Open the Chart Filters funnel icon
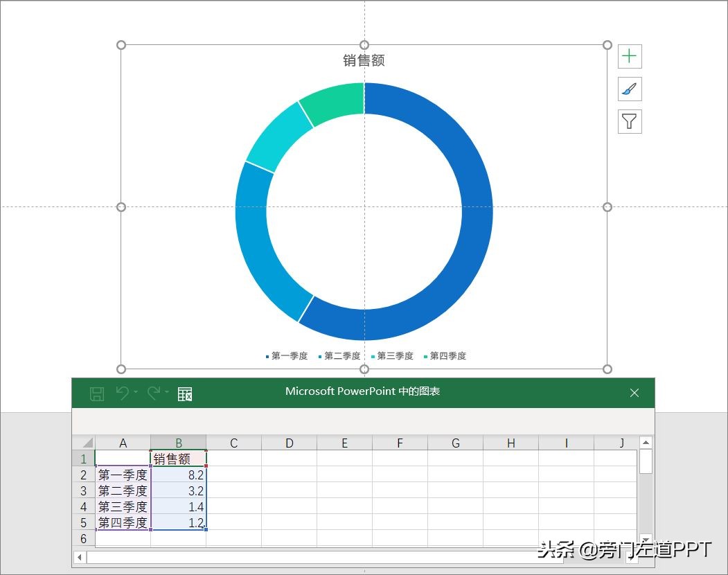This screenshot has width=728, height=575. tap(629, 121)
